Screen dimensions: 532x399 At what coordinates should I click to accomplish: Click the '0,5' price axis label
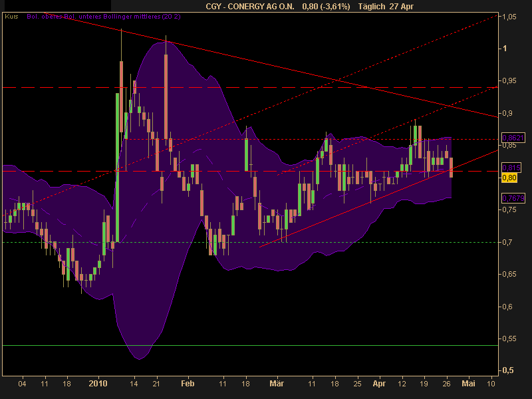coord(507,370)
